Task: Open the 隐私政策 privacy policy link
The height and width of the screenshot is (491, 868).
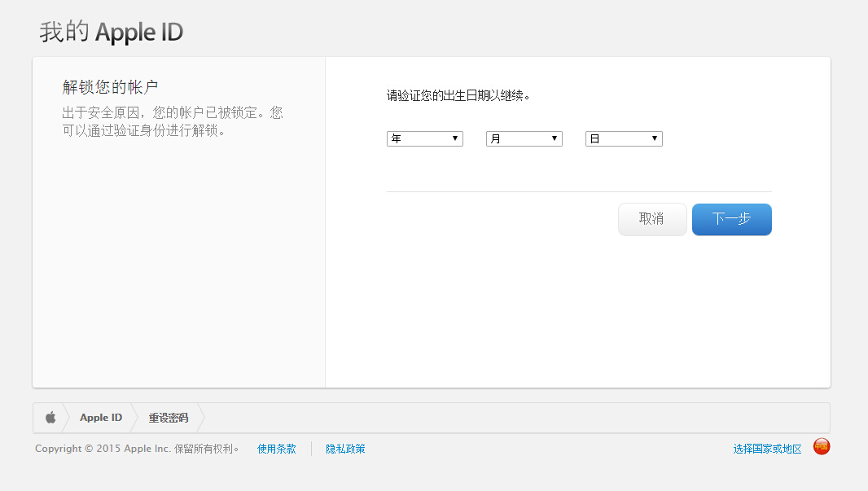Action: pos(345,449)
